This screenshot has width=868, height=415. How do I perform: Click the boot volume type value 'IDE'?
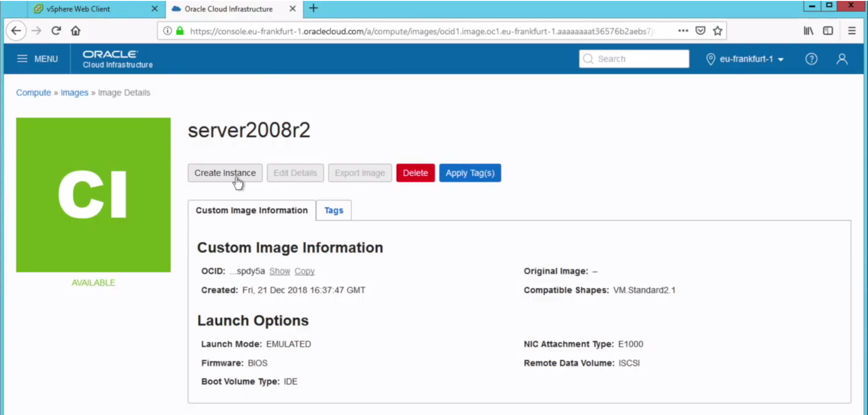290,382
